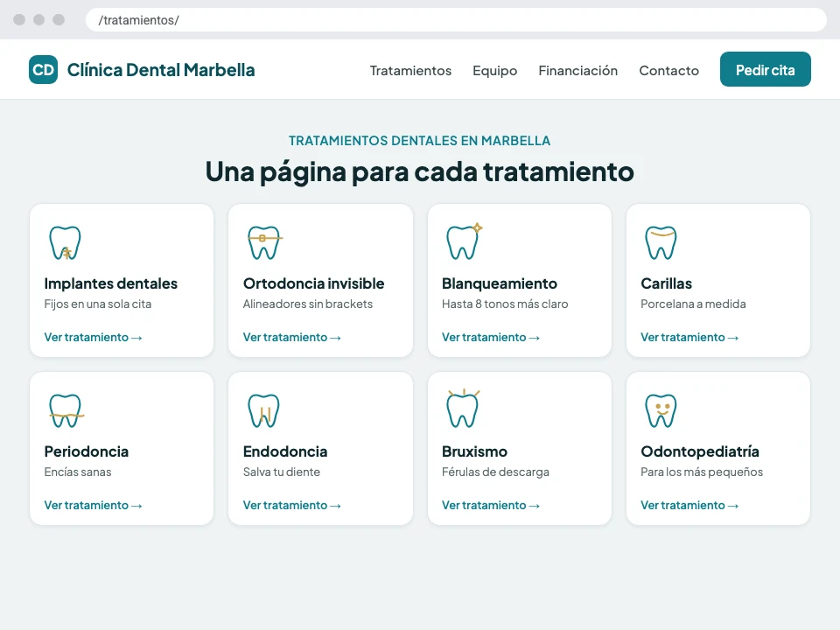
Task: Click the Pedir cita button
Action: [x=765, y=70]
